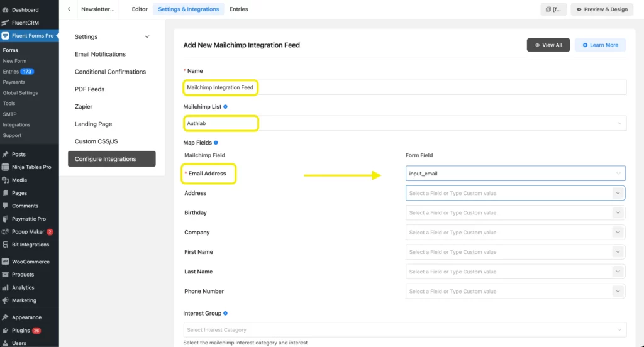Click the Ninja Tables Pro icon
Image resolution: width=644 pixels, height=347 pixels.
coord(5,167)
